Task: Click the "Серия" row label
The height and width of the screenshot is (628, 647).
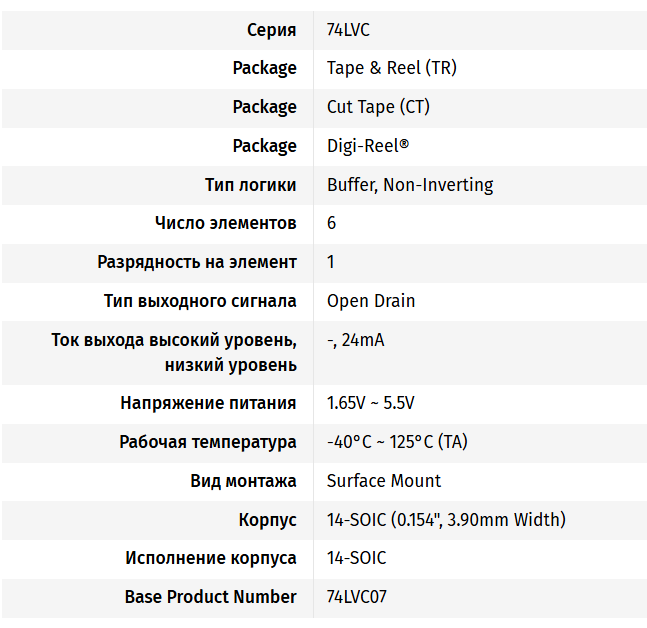Action: click(272, 30)
